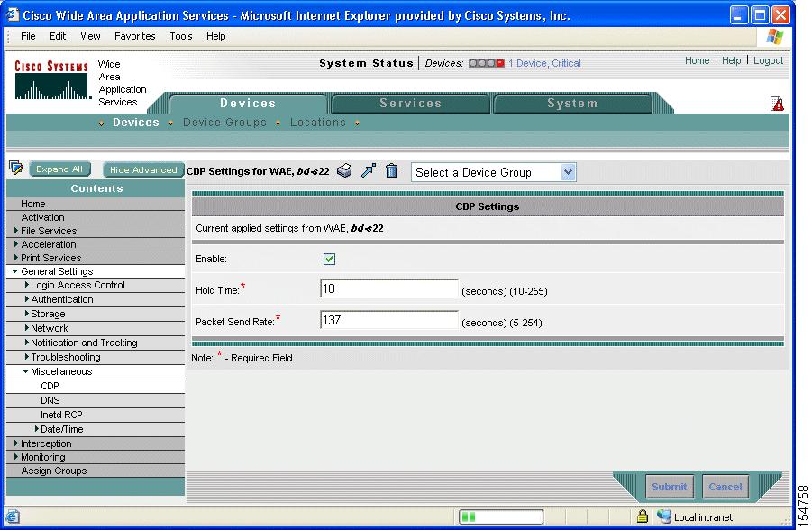This screenshot has height=530, width=812.
Task: Click the edit icon left of Expand All
Action: coord(16,168)
